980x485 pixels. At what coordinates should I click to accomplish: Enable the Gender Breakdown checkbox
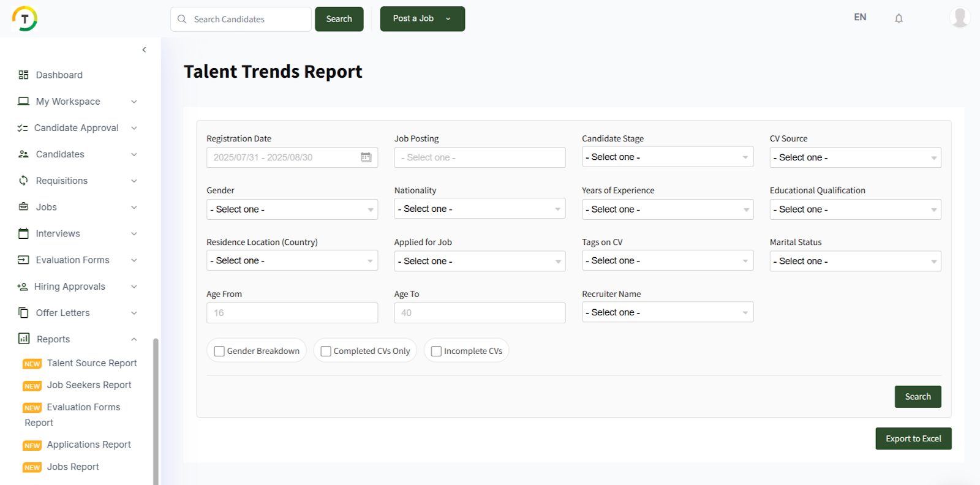point(219,351)
